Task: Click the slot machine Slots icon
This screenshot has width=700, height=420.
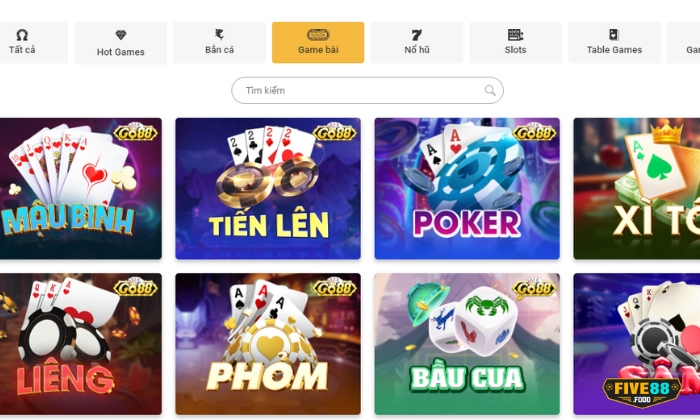Action: pos(515,35)
